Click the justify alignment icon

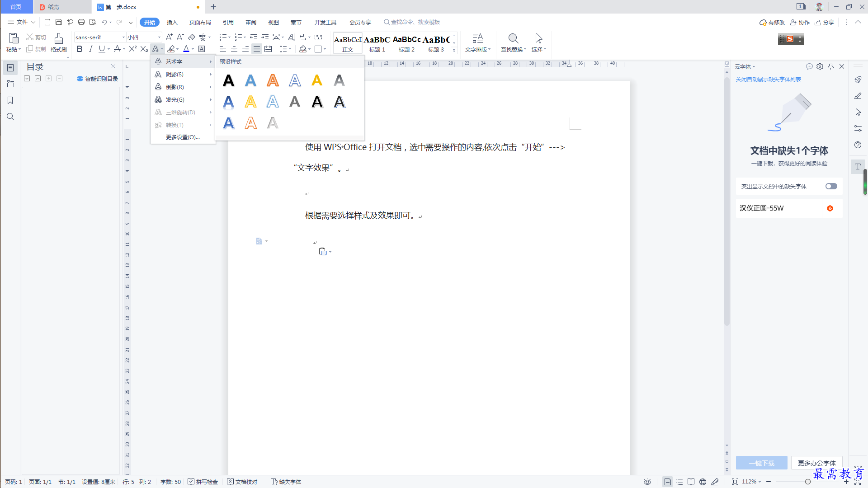[256, 49]
